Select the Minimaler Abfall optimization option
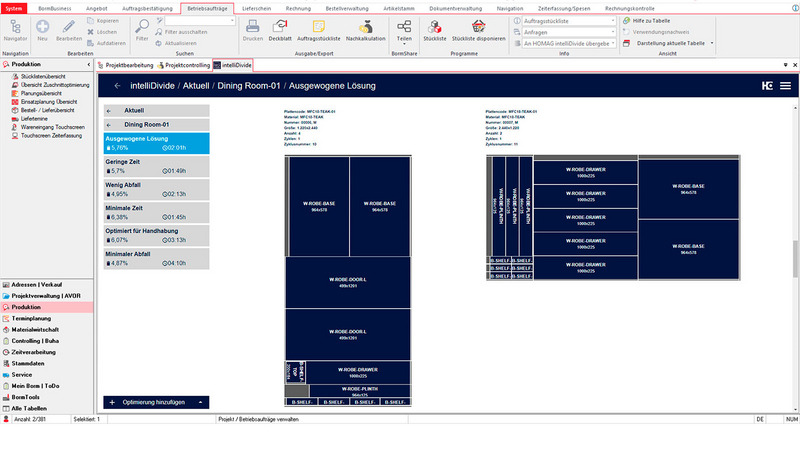 point(156,259)
